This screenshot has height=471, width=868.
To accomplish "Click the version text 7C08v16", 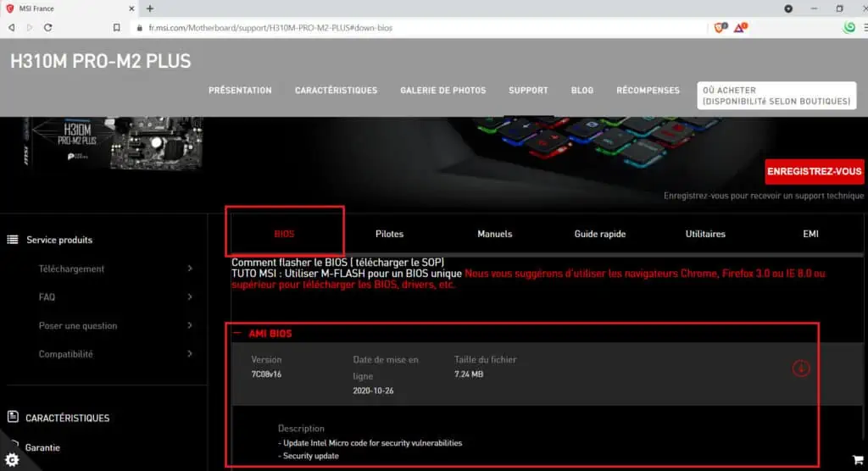I will pos(266,374).
